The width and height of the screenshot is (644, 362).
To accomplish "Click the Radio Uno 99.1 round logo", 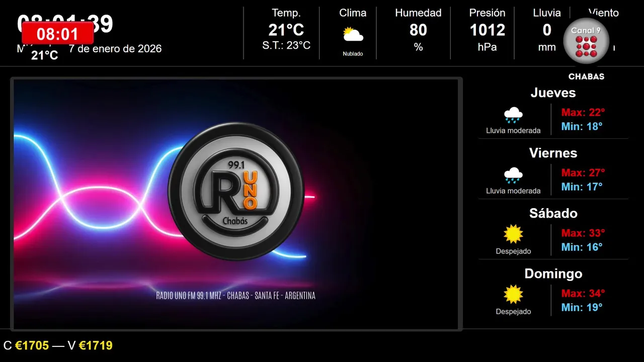I will pyautogui.click(x=236, y=192).
